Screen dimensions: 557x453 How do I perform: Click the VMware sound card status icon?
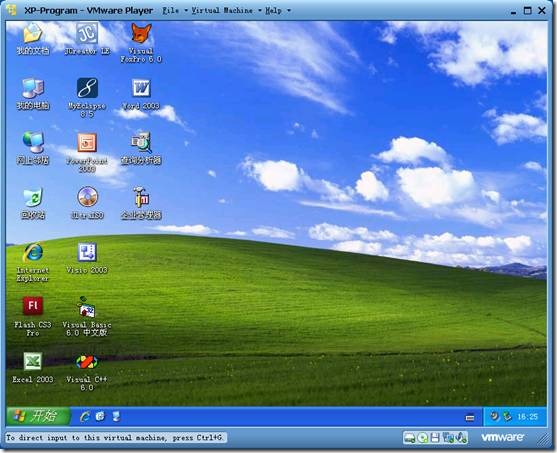tap(461, 438)
